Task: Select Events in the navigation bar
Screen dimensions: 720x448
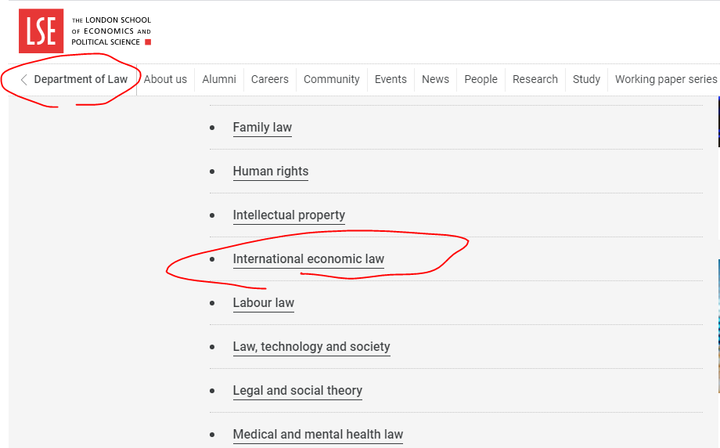Action: click(x=391, y=79)
